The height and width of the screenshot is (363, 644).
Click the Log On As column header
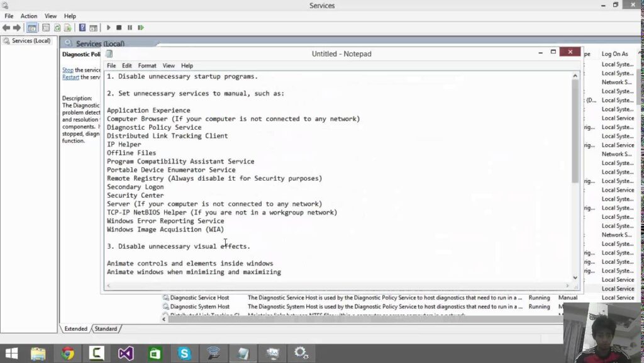615,54
